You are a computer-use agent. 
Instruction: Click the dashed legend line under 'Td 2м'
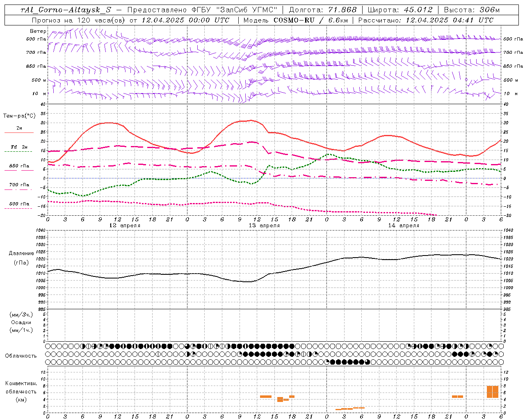pos(18,152)
